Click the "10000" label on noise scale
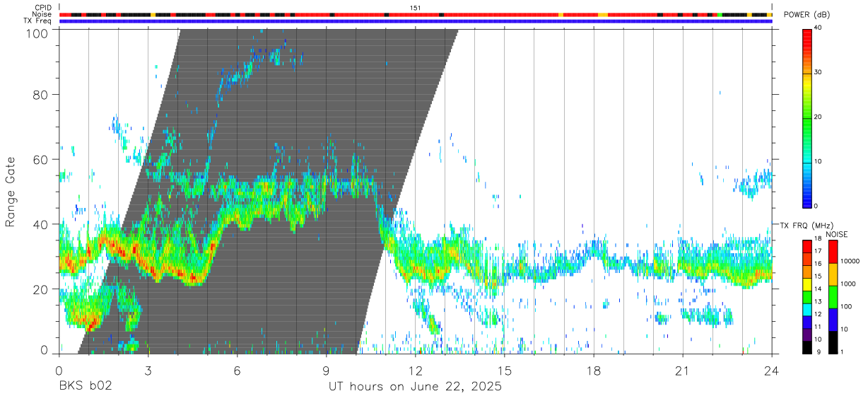The width and height of the screenshot is (868, 401). tap(850, 261)
